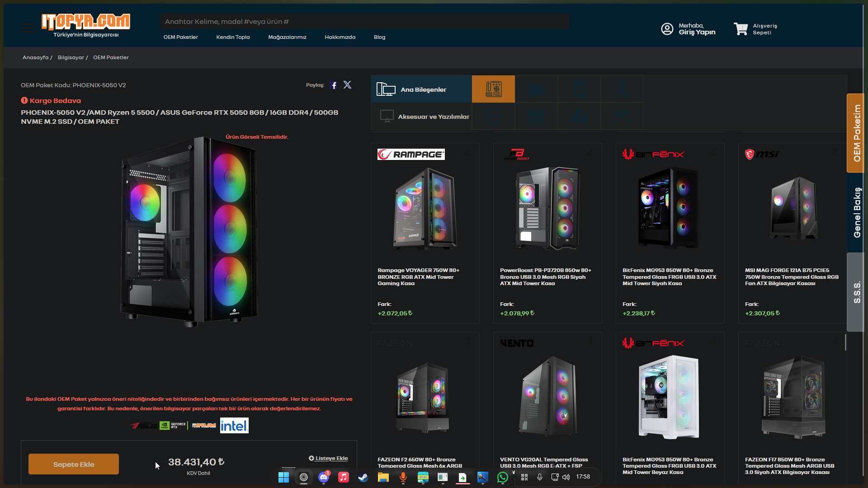This screenshot has height=488, width=868.
Task: Select the PC case component icon
Action: click(622, 89)
